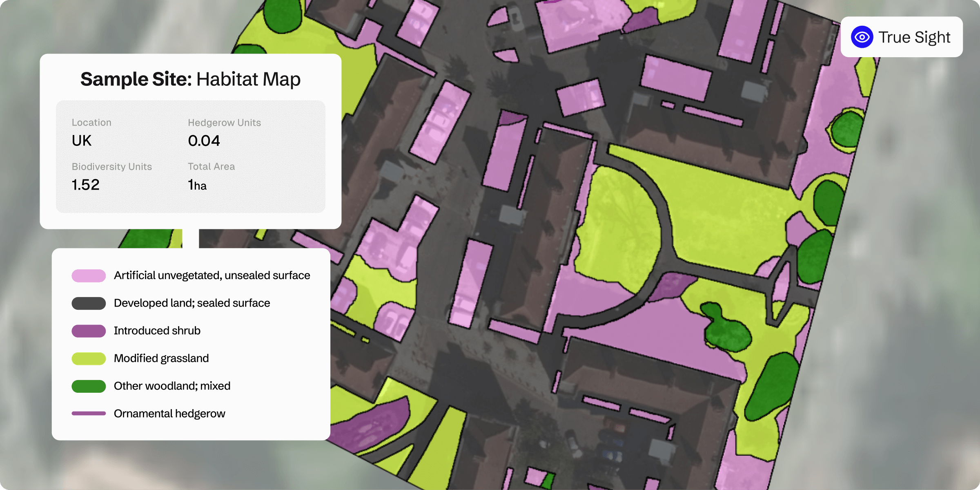Click the Hedgerow Units 0.04 field
Viewport: 980px width, 490px height.
tap(204, 141)
